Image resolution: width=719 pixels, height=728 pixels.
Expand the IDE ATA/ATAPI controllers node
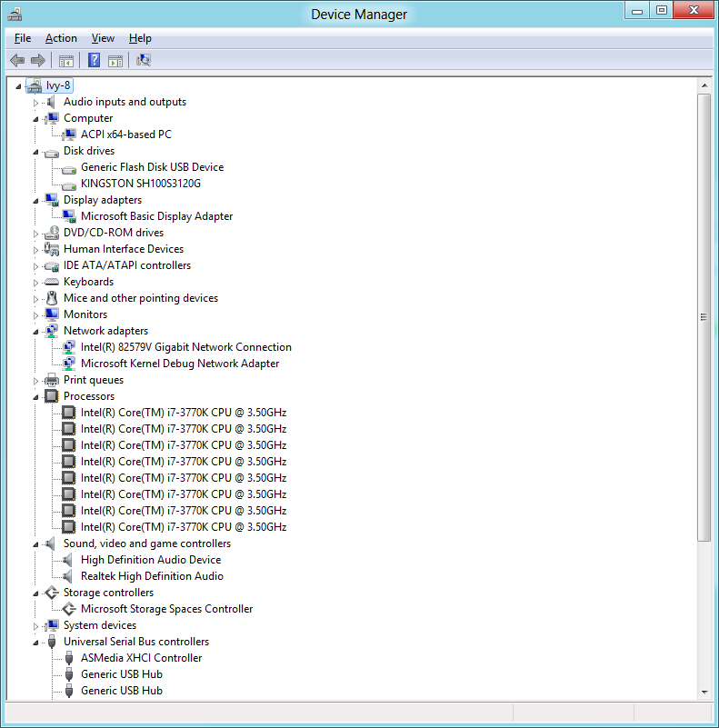[35, 266]
